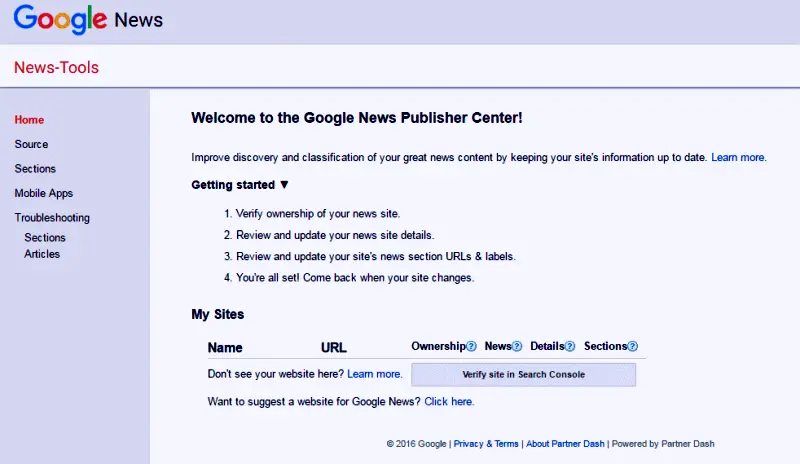Click the © 2016 Google footer text
The width and height of the screenshot is (800, 464).
[x=416, y=444]
